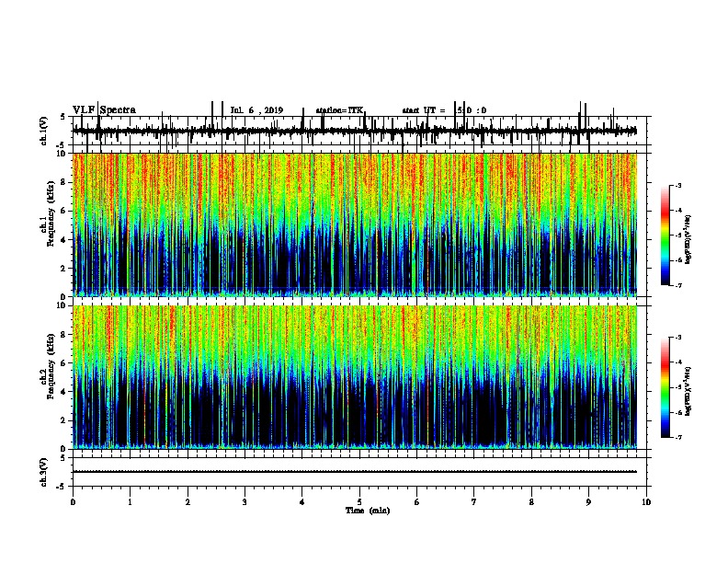Click time axis tick label "4"
This screenshot has width=728, height=563.
[302, 502]
